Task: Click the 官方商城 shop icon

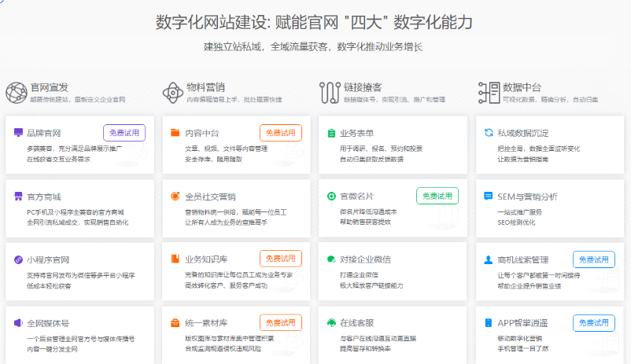Action: pos(18,196)
